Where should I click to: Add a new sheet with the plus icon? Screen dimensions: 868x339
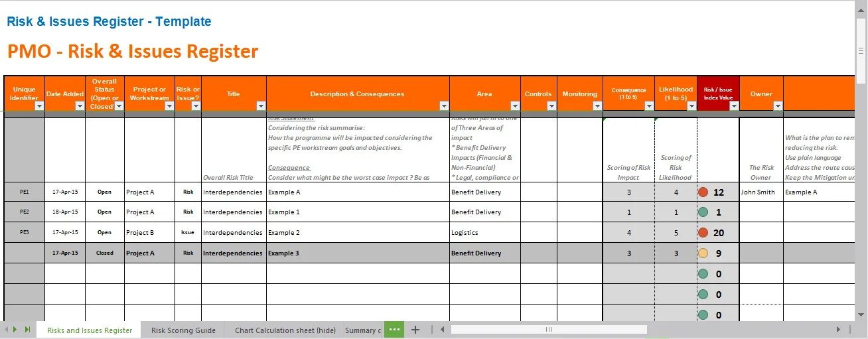tap(415, 330)
